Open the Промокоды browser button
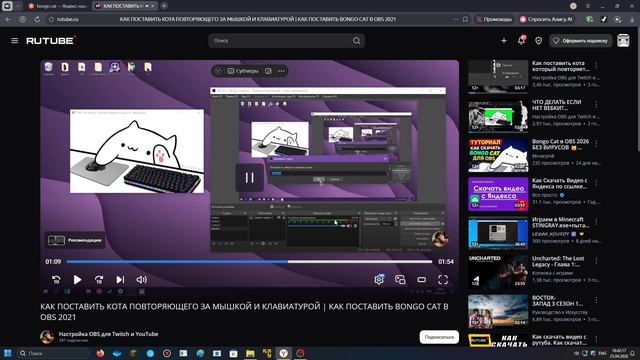 (x=494, y=19)
